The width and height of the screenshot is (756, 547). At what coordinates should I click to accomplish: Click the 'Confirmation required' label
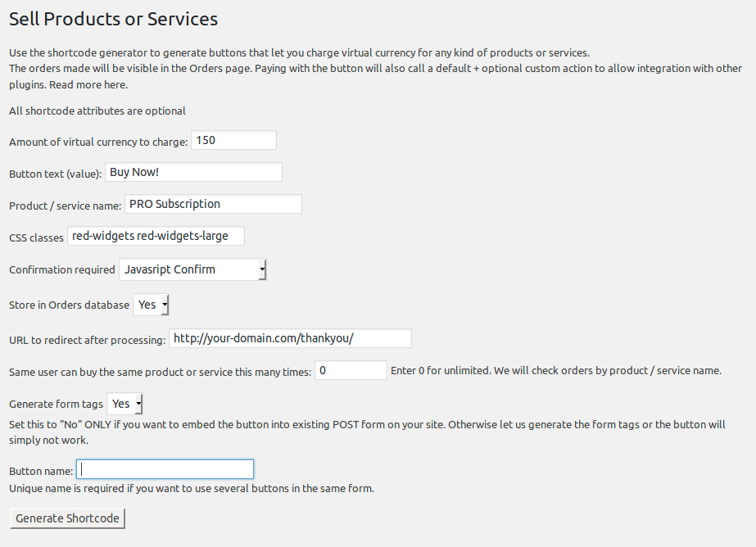(x=62, y=270)
